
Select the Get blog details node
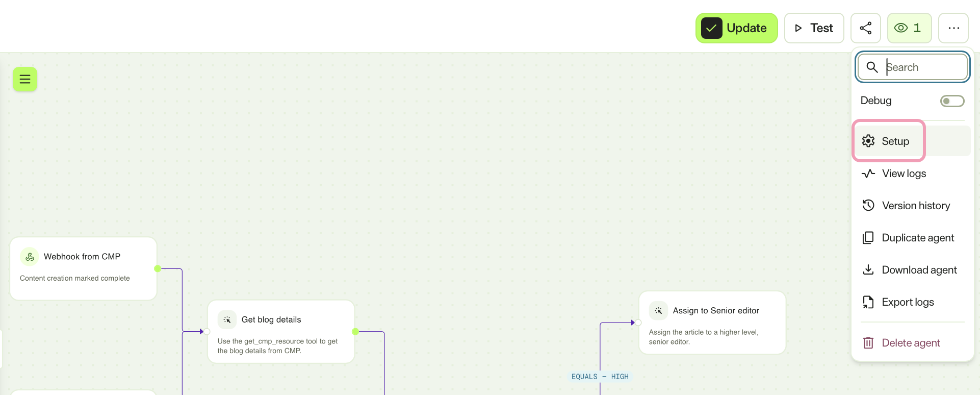pyautogui.click(x=281, y=332)
